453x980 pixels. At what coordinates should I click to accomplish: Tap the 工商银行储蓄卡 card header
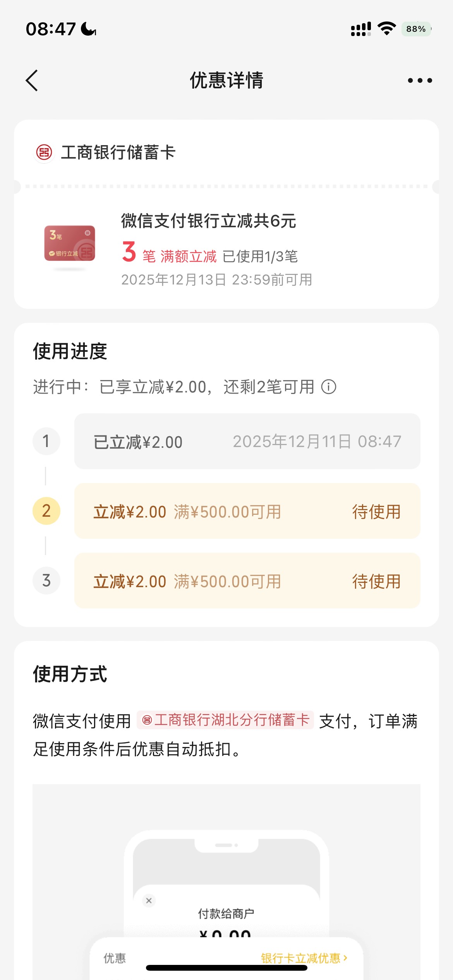click(x=118, y=152)
